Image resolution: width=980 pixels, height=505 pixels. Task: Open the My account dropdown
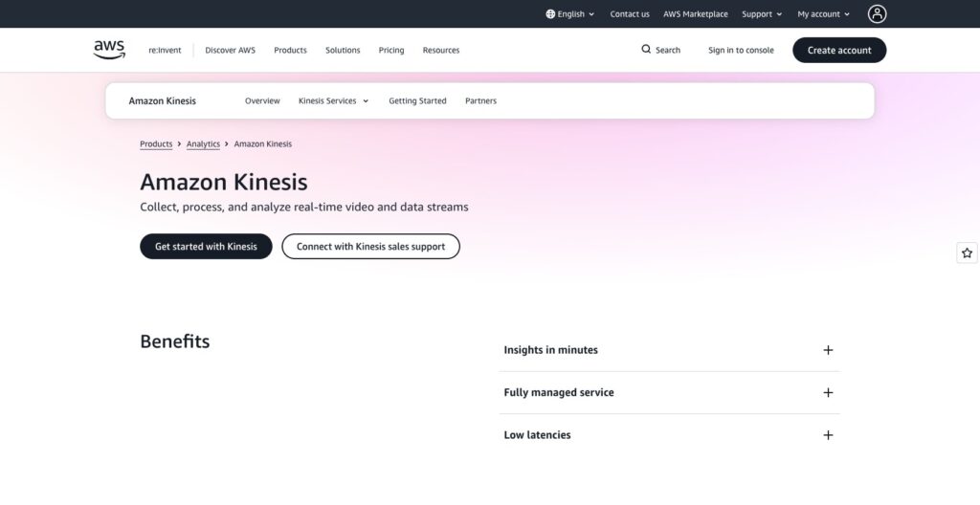tap(824, 13)
